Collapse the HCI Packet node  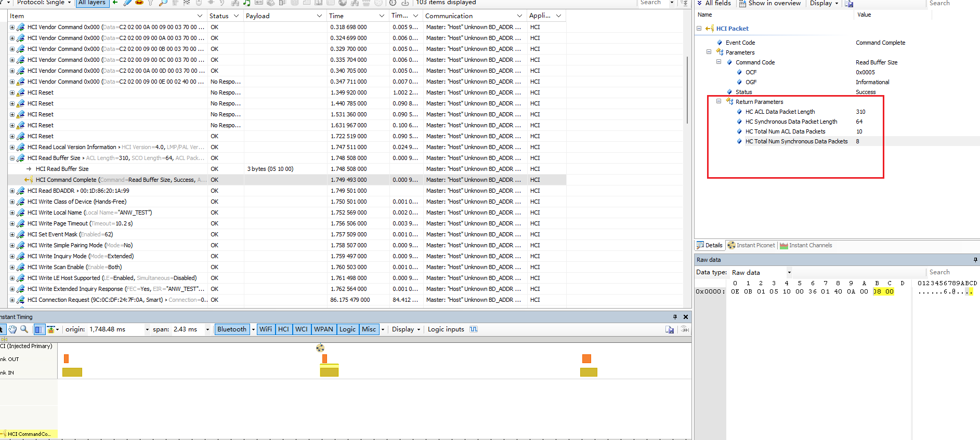click(699, 29)
